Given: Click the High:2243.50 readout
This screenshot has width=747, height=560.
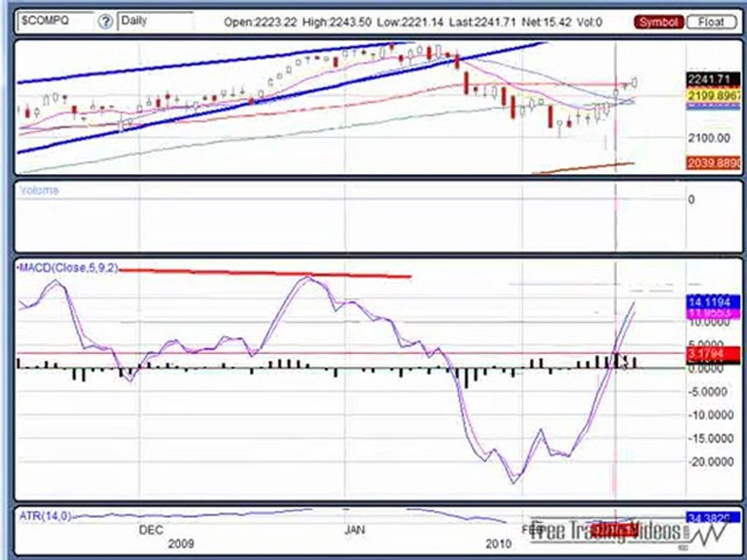Looking at the screenshot, I should click(x=336, y=22).
